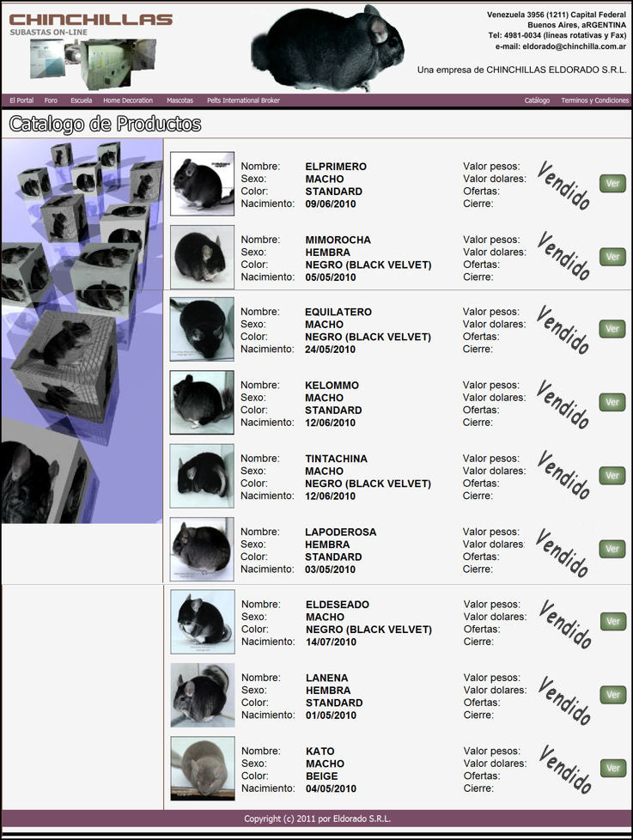The height and width of the screenshot is (840, 633).
Task: Open the Escuela navigation item
Action: pos(82,100)
